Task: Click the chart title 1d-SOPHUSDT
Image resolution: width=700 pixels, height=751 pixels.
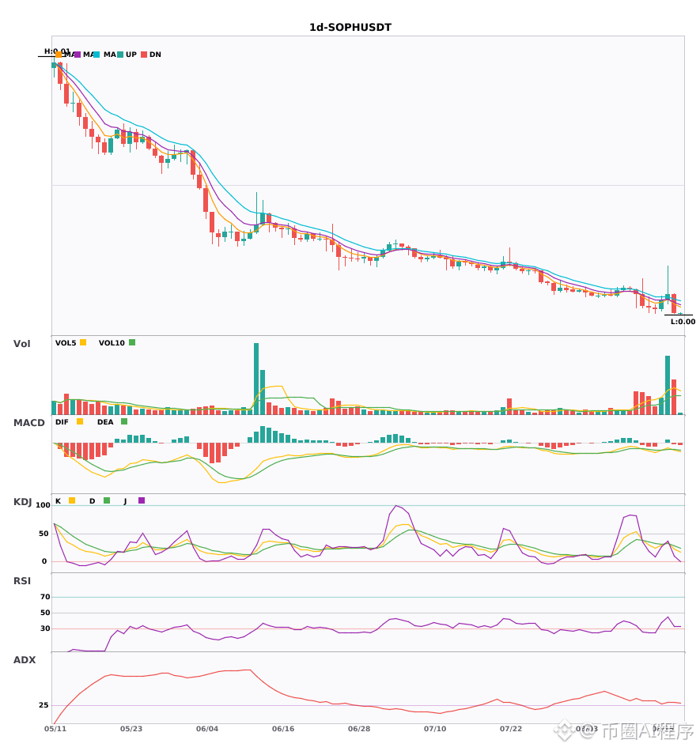Action: (350, 28)
